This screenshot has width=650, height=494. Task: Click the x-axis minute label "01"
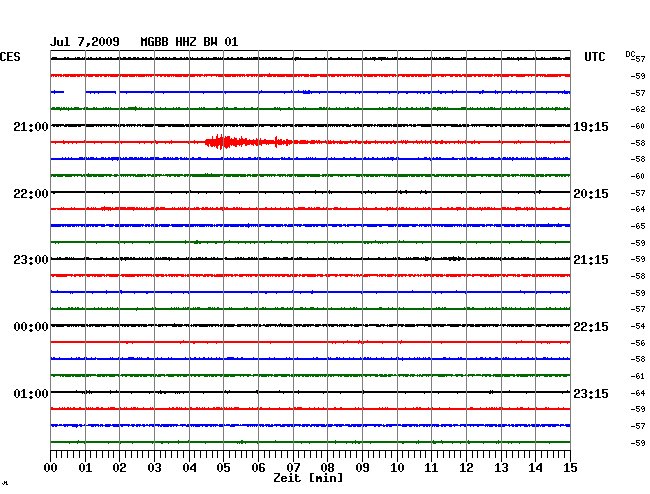85,468
